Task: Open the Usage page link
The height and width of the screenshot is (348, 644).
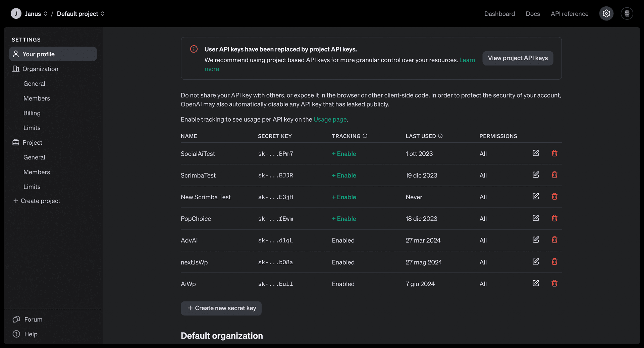Action: pos(330,119)
